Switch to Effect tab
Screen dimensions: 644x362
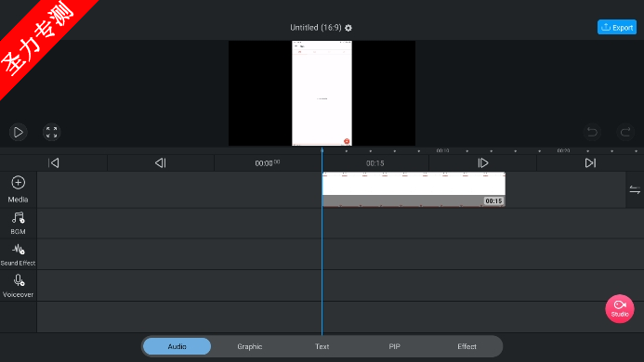pyautogui.click(x=467, y=346)
